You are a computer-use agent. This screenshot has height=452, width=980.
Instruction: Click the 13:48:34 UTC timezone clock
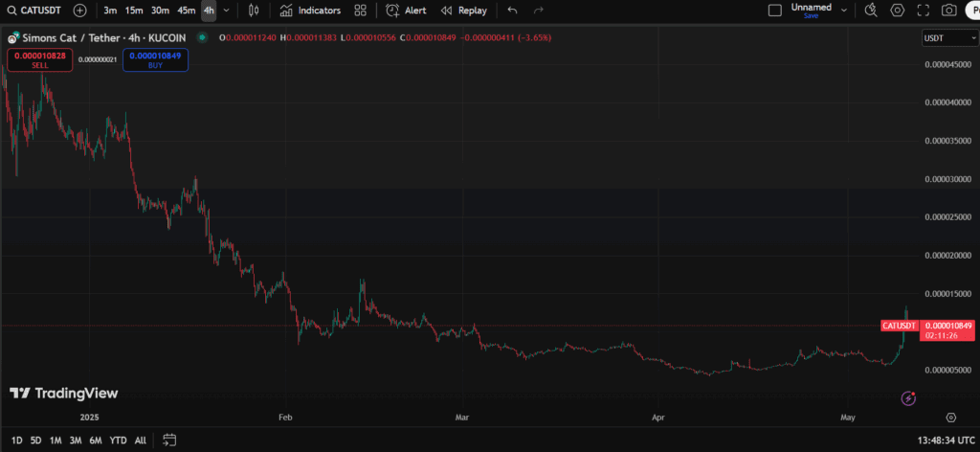(x=936, y=440)
